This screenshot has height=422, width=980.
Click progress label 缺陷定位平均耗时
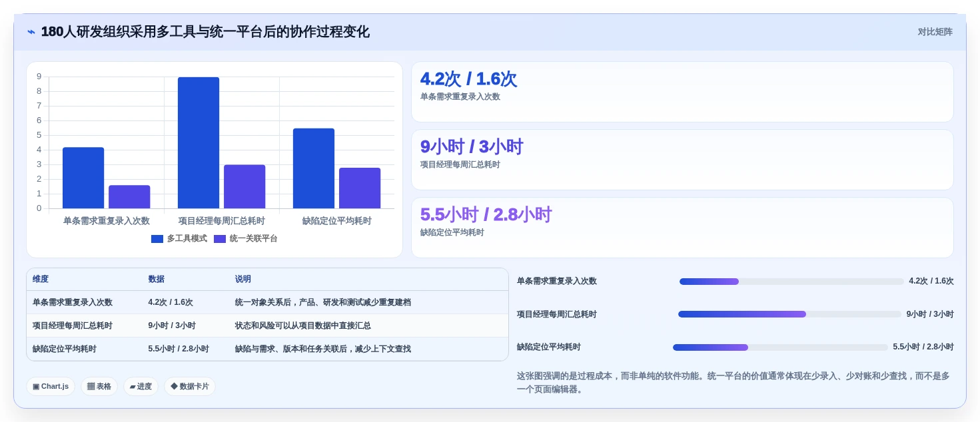tap(549, 347)
